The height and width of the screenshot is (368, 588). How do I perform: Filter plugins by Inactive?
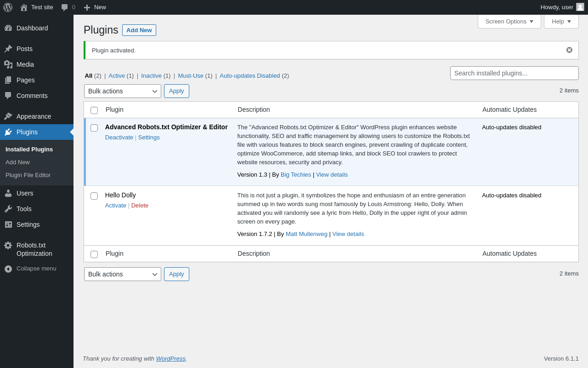(x=151, y=76)
